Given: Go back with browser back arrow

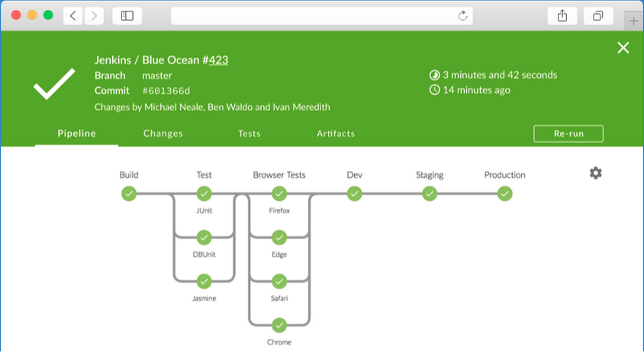Looking at the screenshot, I should 73,15.
